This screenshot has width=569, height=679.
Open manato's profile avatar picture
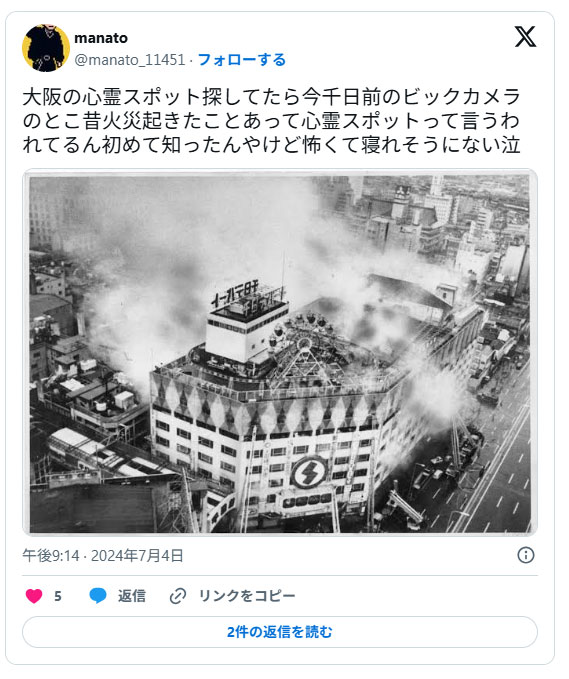(45, 48)
